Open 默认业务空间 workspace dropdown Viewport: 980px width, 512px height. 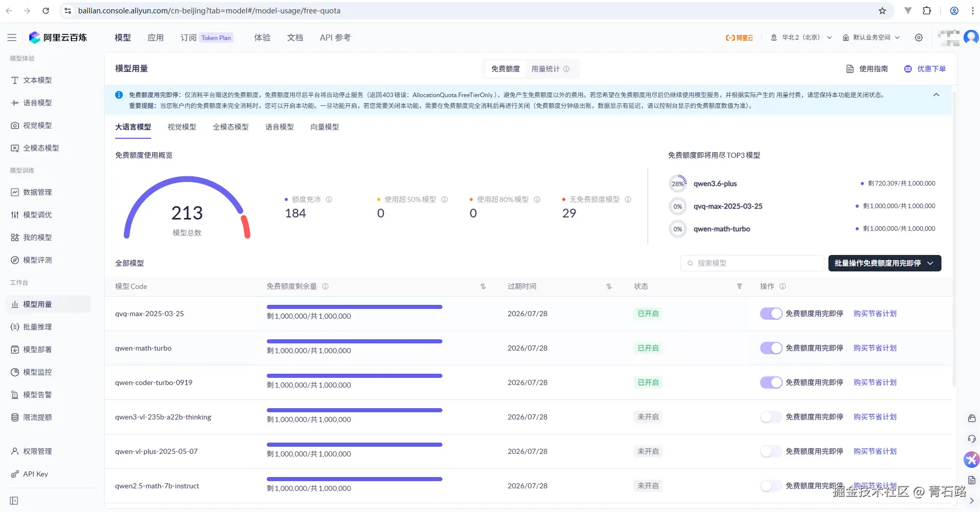tap(872, 38)
